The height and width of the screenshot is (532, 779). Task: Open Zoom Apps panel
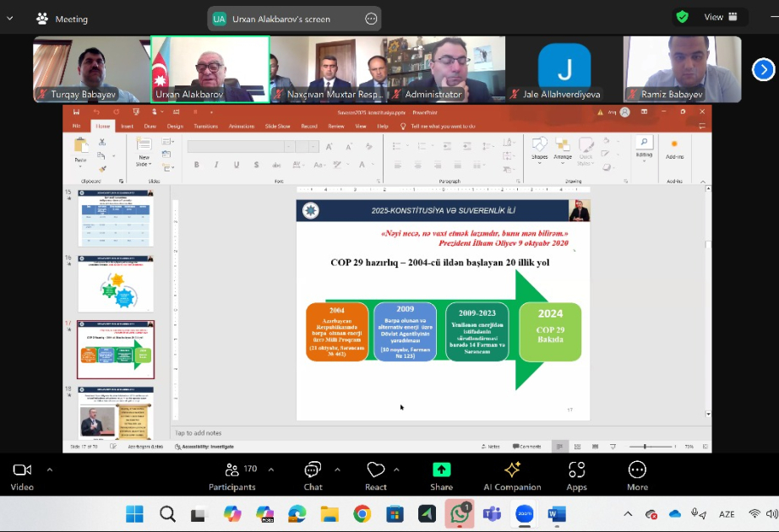coord(576,476)
